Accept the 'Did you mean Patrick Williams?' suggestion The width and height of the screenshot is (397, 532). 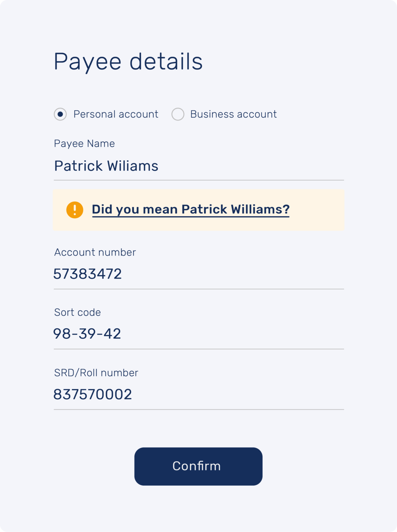pyautogui.click(x=190, y=210)
